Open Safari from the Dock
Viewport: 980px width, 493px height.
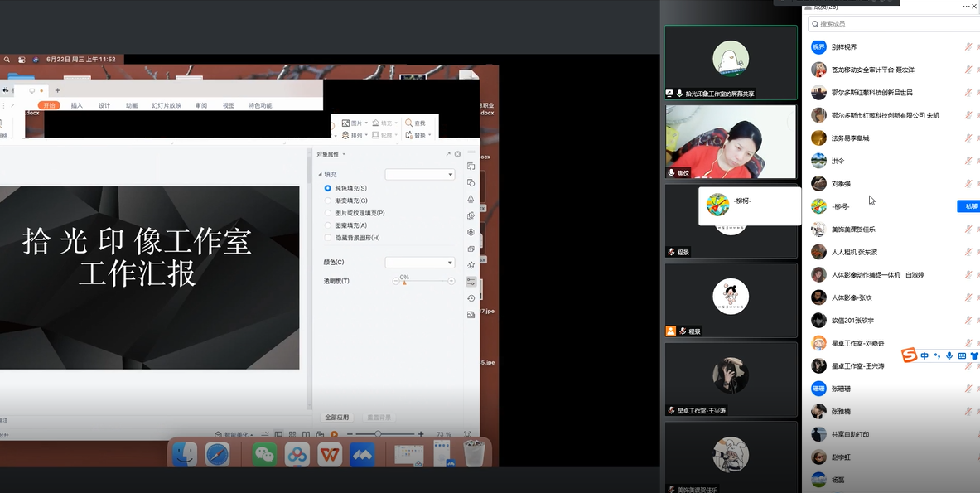[218, 454]
